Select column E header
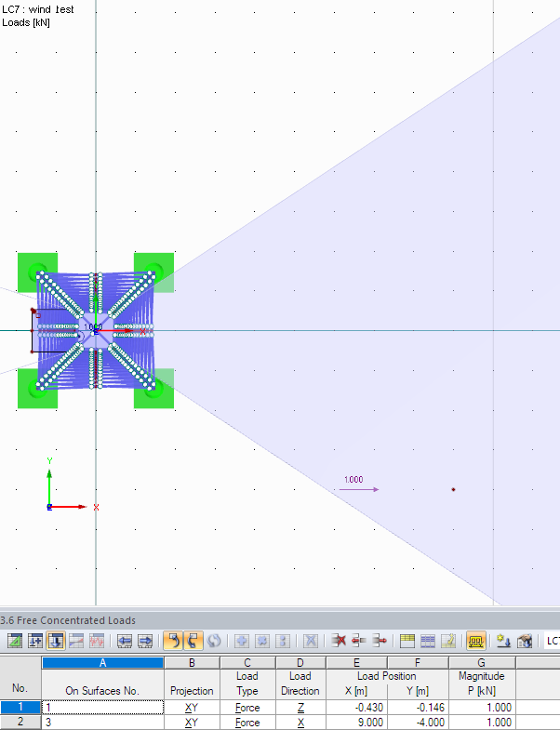 coord(356,662)
